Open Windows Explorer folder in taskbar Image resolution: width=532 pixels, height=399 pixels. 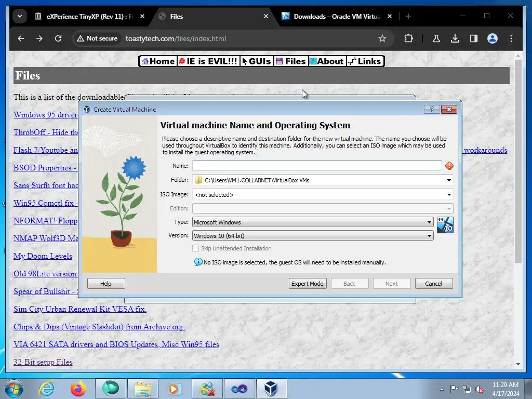tap(143, 389)
